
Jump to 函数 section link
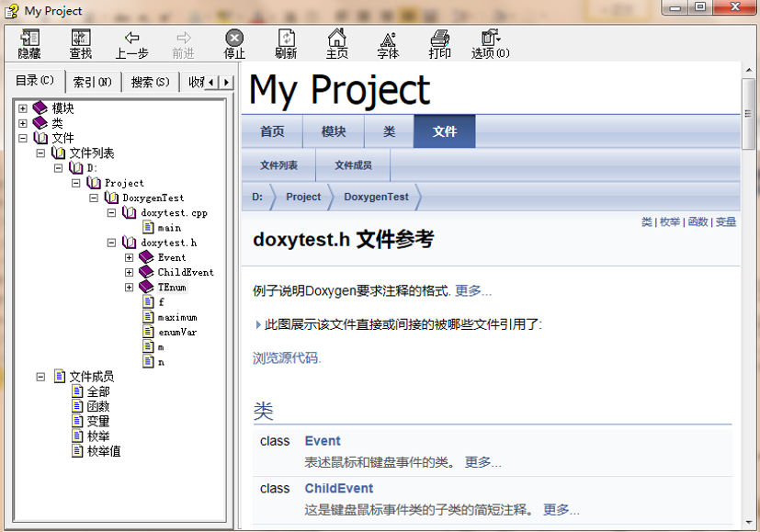698,222
